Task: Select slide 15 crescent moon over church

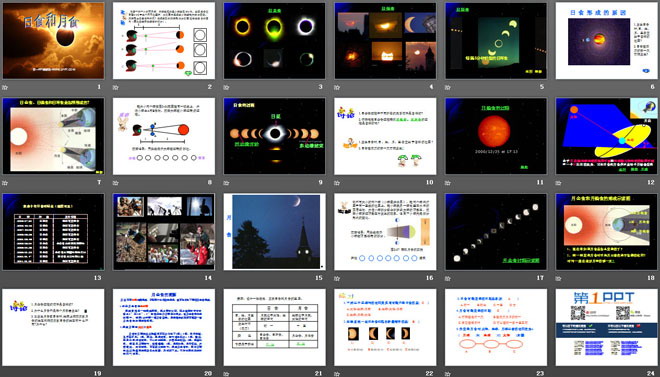Action: [x=274, y=232]
